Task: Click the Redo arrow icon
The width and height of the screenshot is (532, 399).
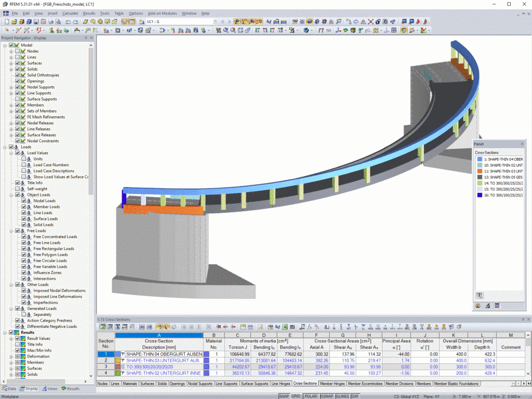Action: 75,22
